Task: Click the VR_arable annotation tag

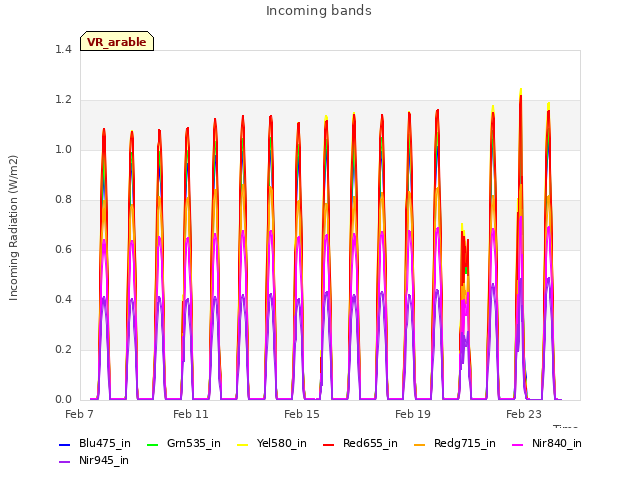Action: click(117, 41)
